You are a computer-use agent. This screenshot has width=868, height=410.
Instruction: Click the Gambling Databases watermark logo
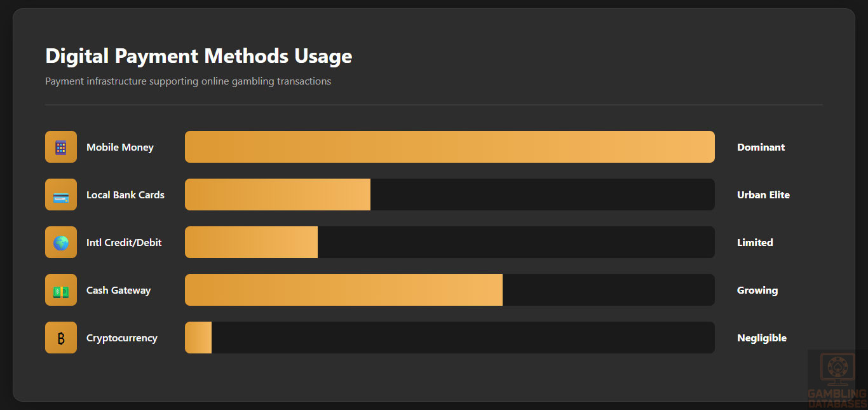click(x=837, y=379)
